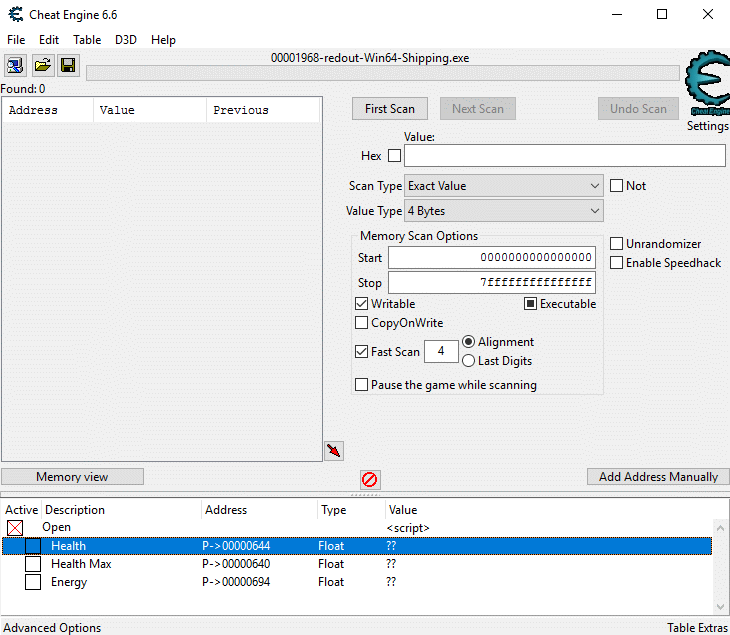730x635 pixels.
Task: Open the D3D menu
Action: (x=126, y=40)
